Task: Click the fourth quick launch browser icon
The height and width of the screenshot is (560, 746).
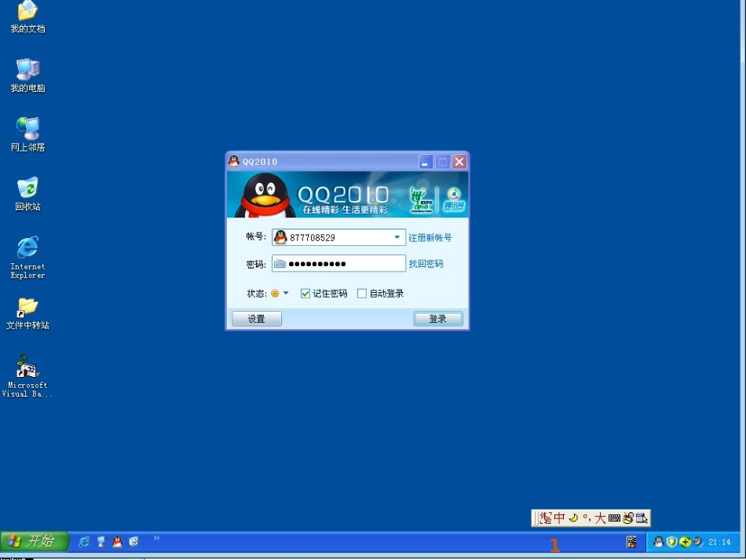Action: [x=133, y=541]
